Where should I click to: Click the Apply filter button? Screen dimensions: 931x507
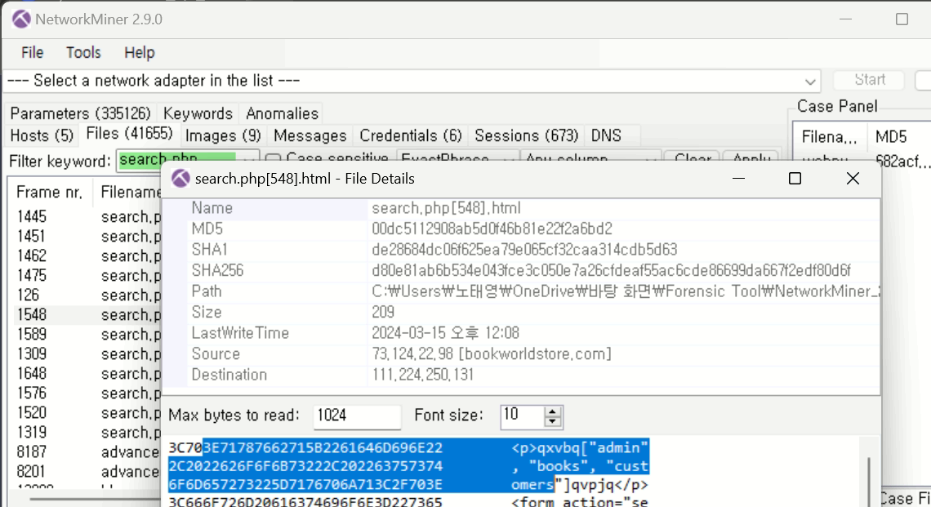(x=752, y=159)
